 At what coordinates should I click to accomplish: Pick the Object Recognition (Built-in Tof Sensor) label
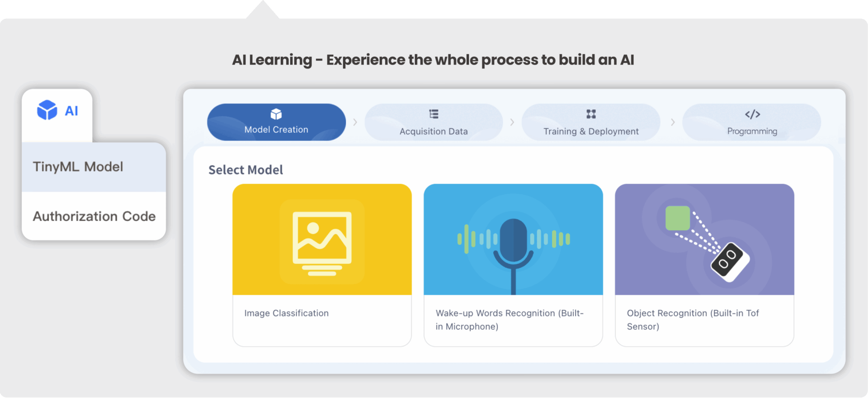(693, 319)
